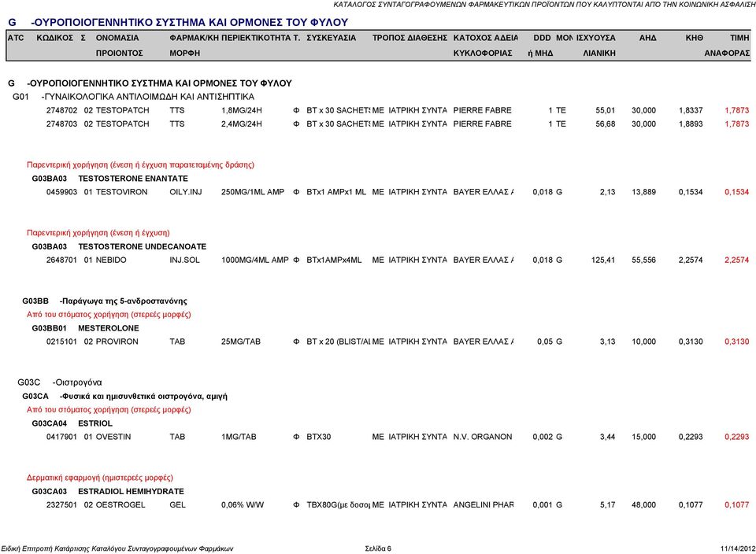Click the 25MG/TAB strength value
The width and height of the screenshot is (756, 554).
tap(241, 342)
